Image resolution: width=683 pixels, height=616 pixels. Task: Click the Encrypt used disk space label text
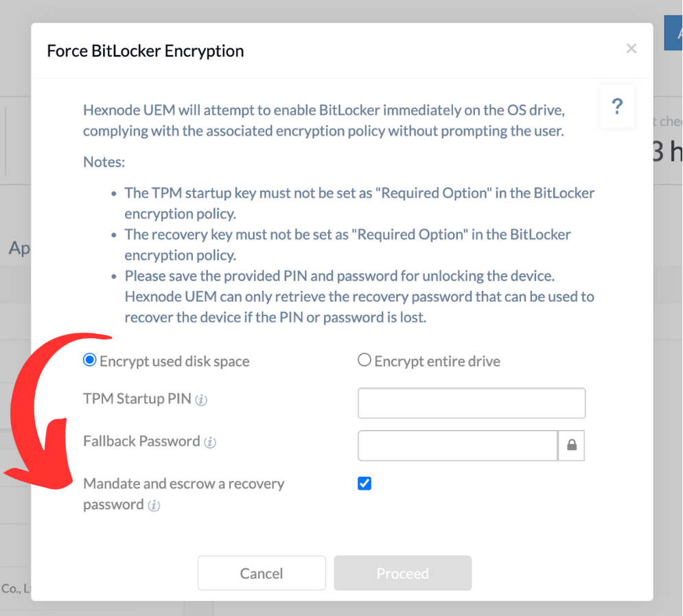tap(174, 360)
